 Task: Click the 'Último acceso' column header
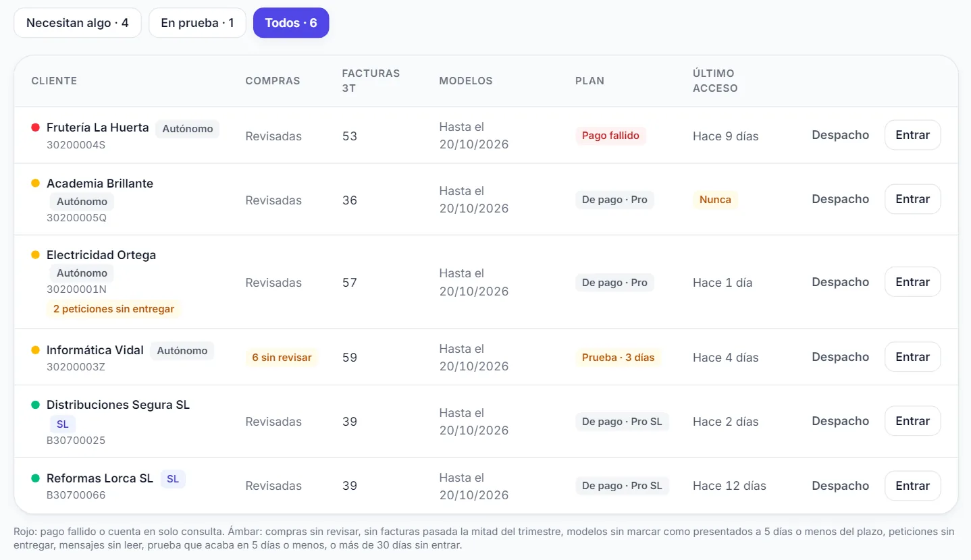click(715, 81)
